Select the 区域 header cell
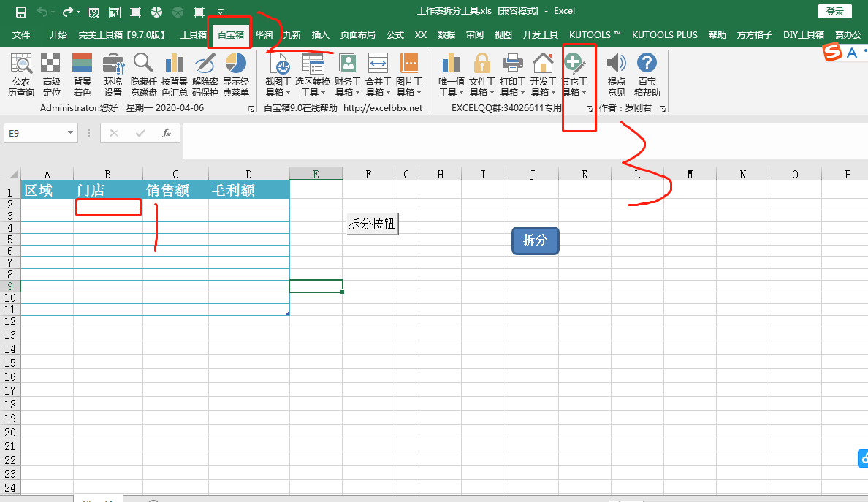 pos(47,190)
